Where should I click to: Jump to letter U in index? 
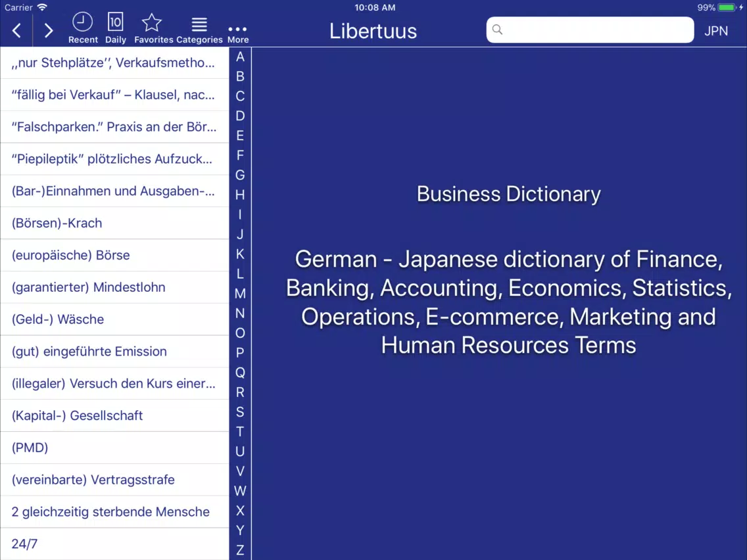point(240,452)
